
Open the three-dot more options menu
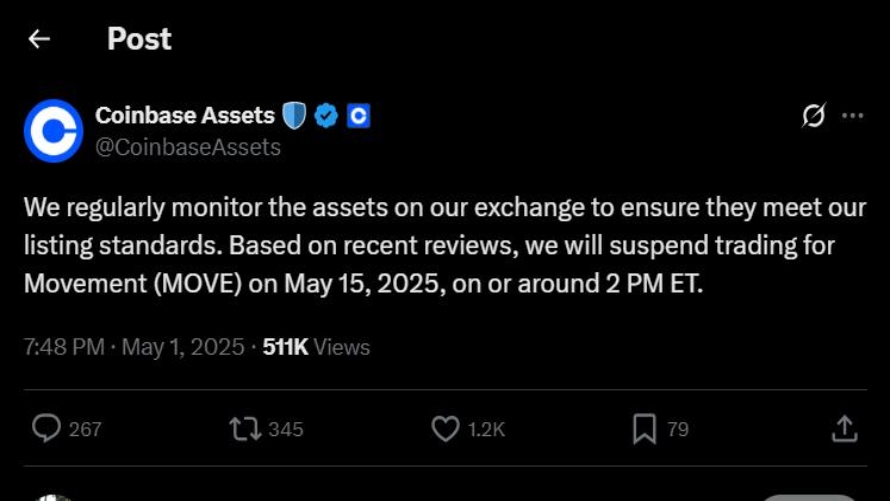853,116
